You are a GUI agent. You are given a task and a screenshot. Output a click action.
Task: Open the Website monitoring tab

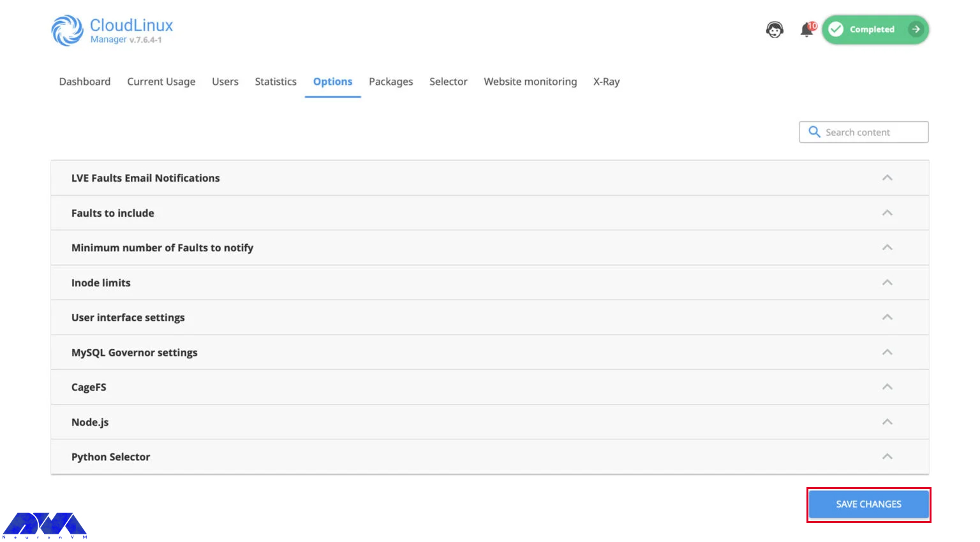(x=530, y=82)
